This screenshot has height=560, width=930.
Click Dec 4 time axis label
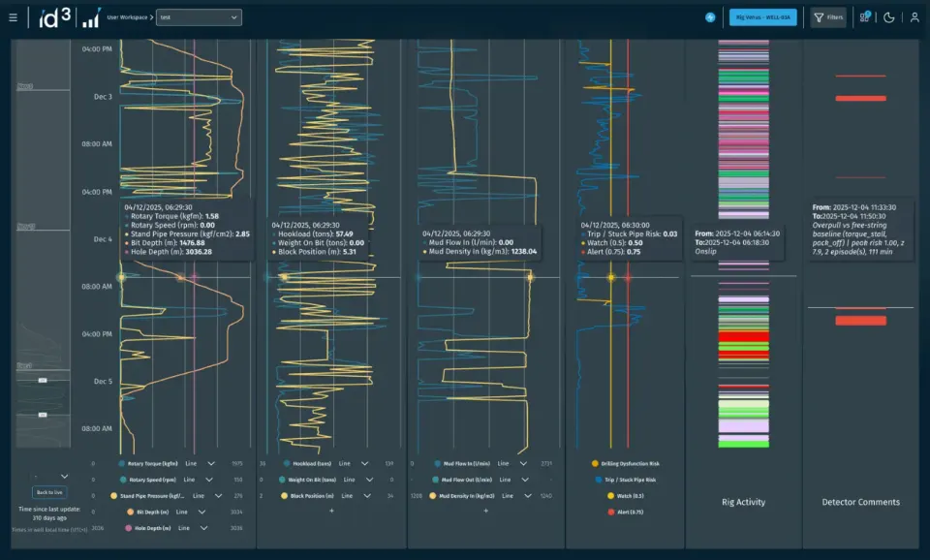pos(103,239)
